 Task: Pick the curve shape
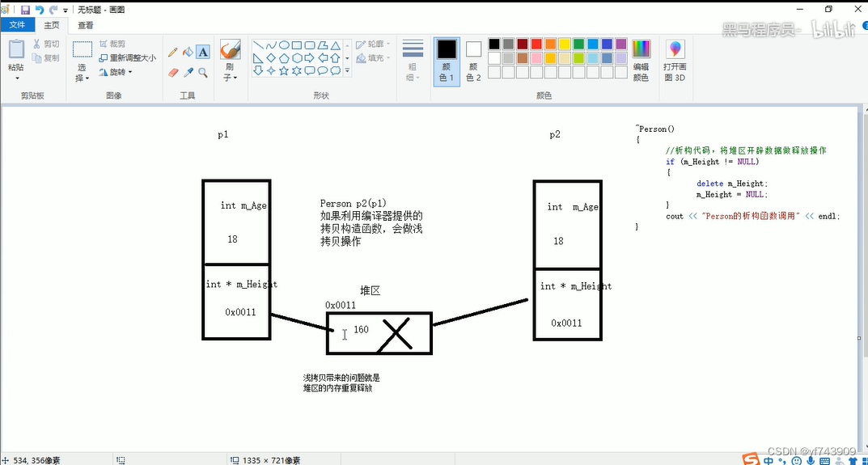click(271, 45)
